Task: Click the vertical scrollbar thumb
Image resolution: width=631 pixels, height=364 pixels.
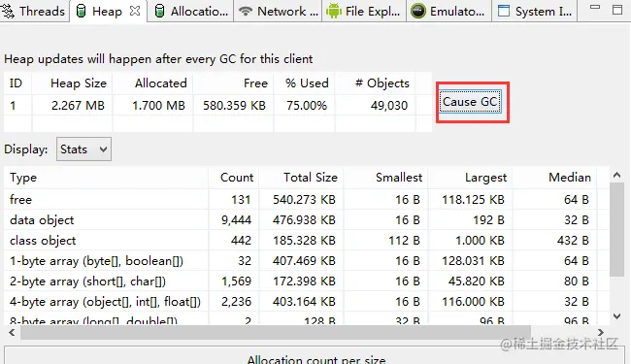Action: point(616,229)
